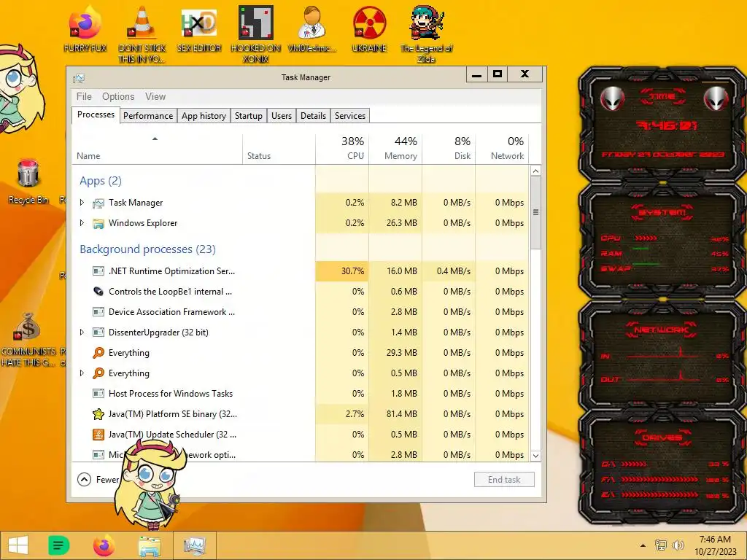Launch Firefox from the taskbar

104,545
